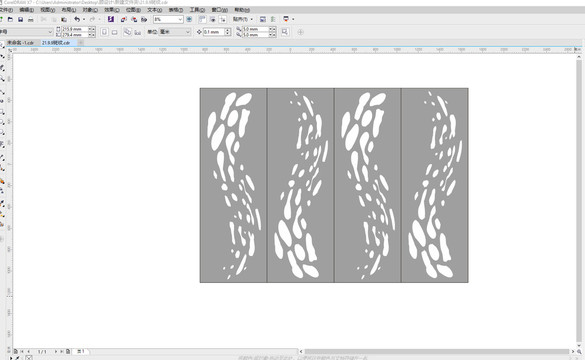The width and height of the screenshot is (585, 360).
Task: Expand the Welcome screen icon's dropdown arrow
Action: point(293,19)
